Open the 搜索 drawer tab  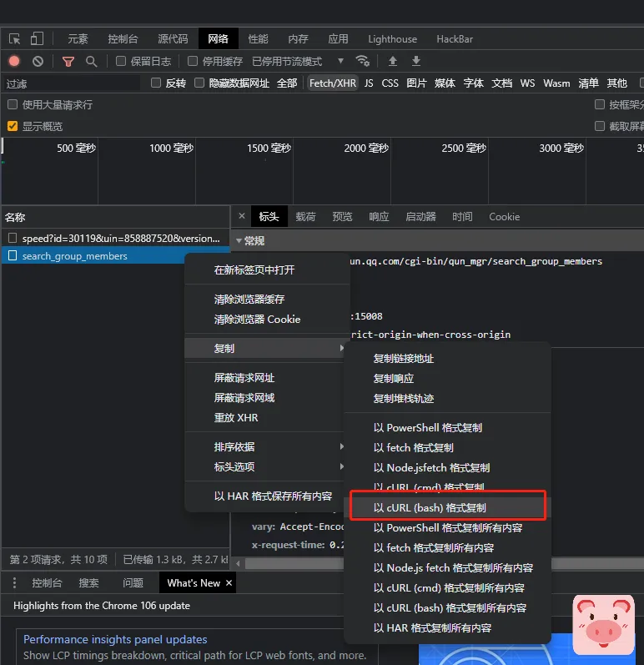(88, 582)
